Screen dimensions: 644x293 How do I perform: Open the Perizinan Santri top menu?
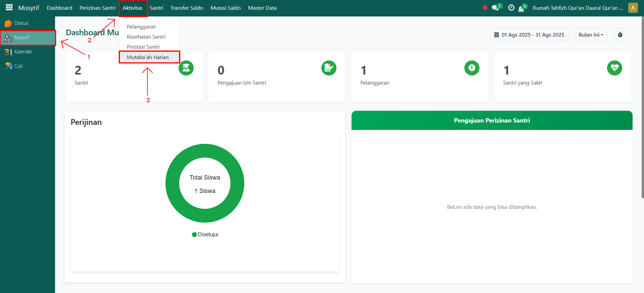click(x=97, y=8)
